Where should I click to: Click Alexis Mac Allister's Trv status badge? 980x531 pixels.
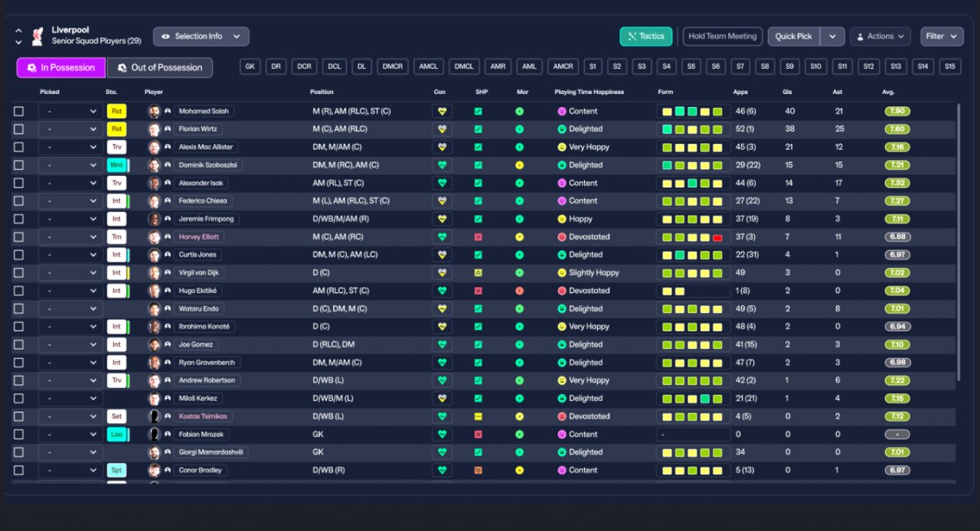point(116,147)
